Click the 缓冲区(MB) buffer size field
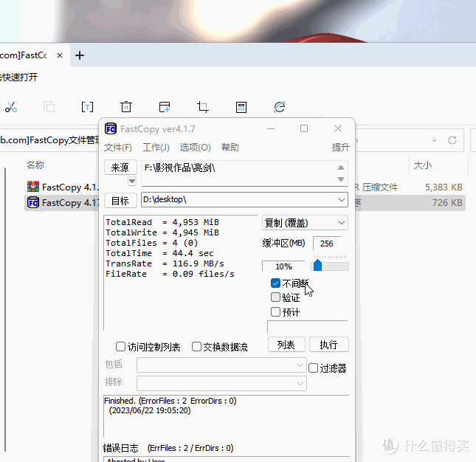Image resolution: width=476 pixels, height=462 pixels. coord(327,244)
